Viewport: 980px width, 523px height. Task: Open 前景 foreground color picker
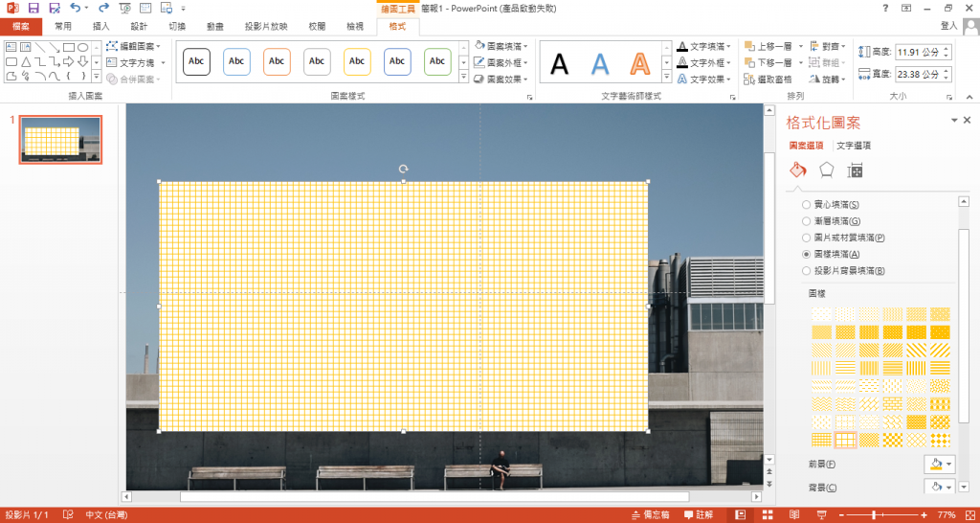pyautogui.click(x=940, y=464)
